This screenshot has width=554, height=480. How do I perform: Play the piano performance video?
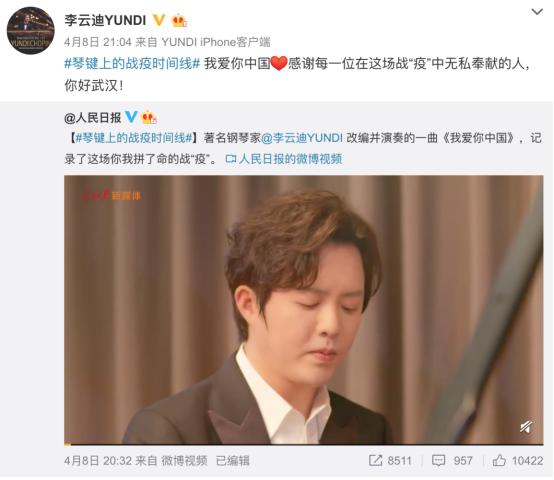(303, 310)
